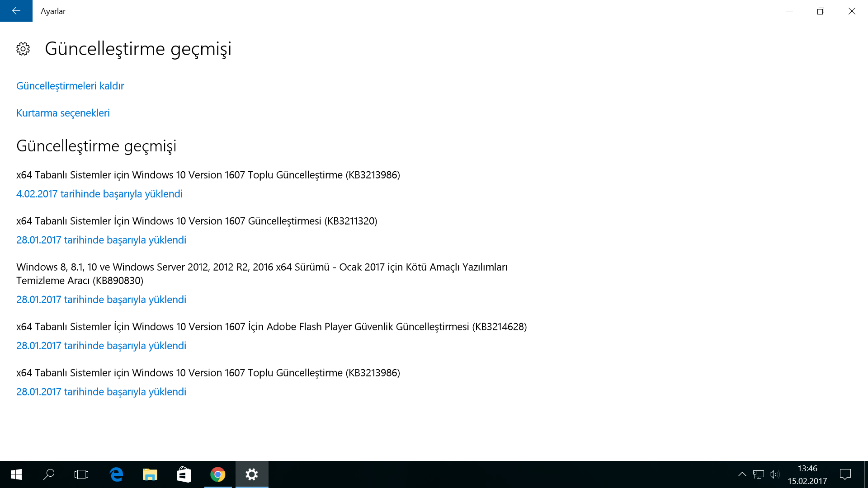Open the install status link under KB3214628
868x488 pixels.
(x=101, y=346)
